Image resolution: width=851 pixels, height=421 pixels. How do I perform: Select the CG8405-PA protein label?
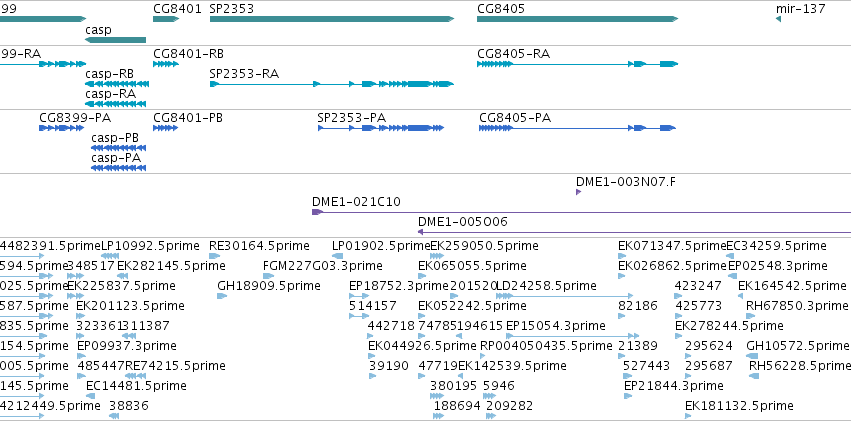click(x=515, y=118)
